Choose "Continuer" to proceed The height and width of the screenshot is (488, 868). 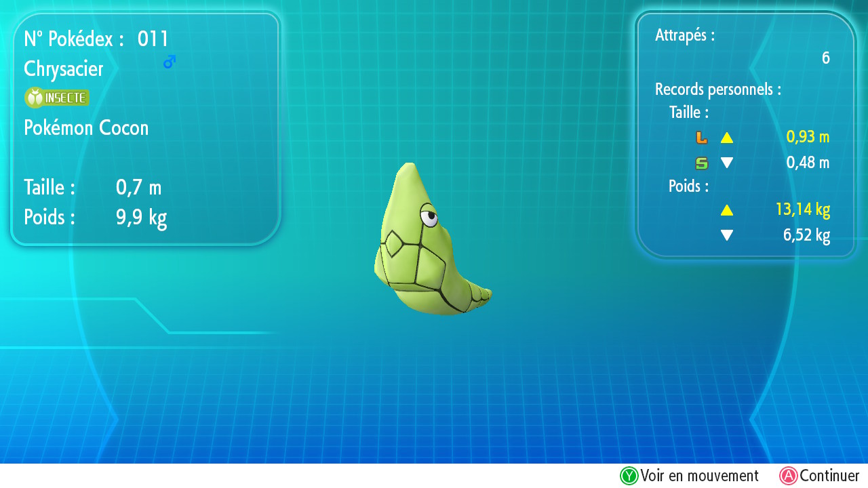[829, 476]
